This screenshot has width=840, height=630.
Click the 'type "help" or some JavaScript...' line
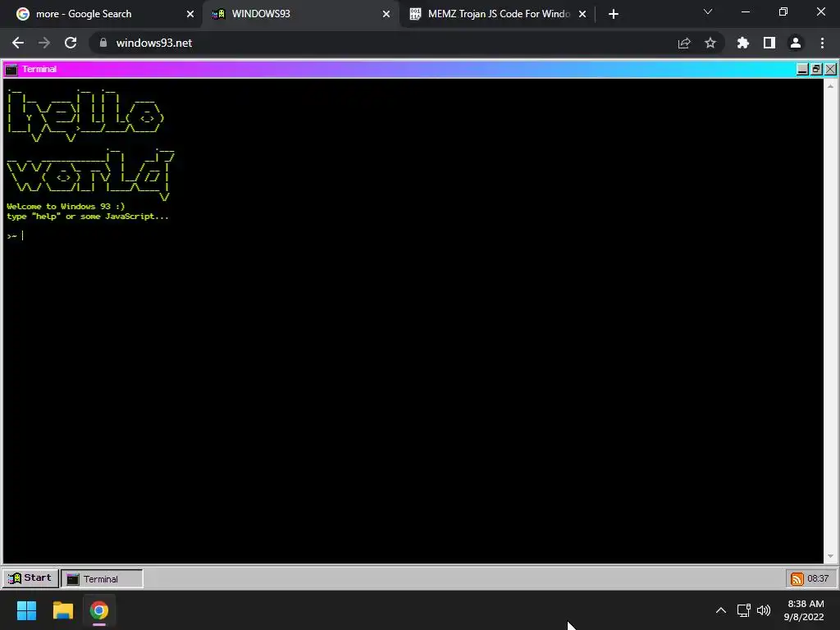(x=87, y=217)
